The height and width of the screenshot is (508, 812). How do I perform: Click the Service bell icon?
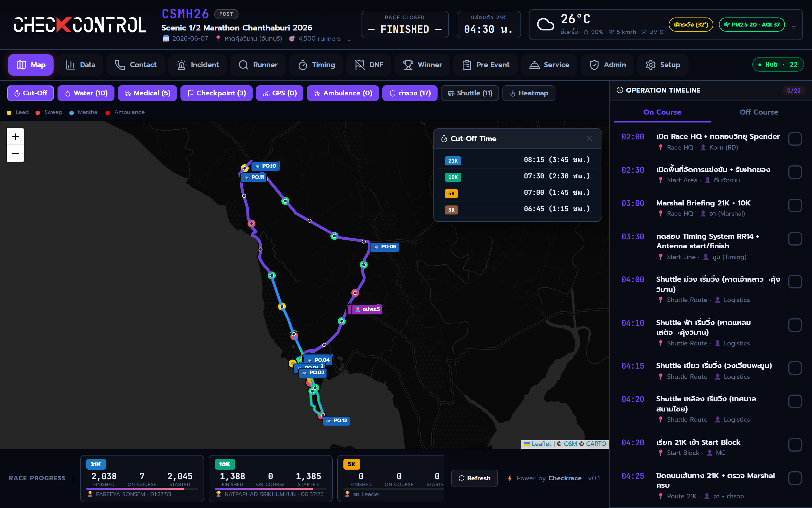(x=534, y=65)
